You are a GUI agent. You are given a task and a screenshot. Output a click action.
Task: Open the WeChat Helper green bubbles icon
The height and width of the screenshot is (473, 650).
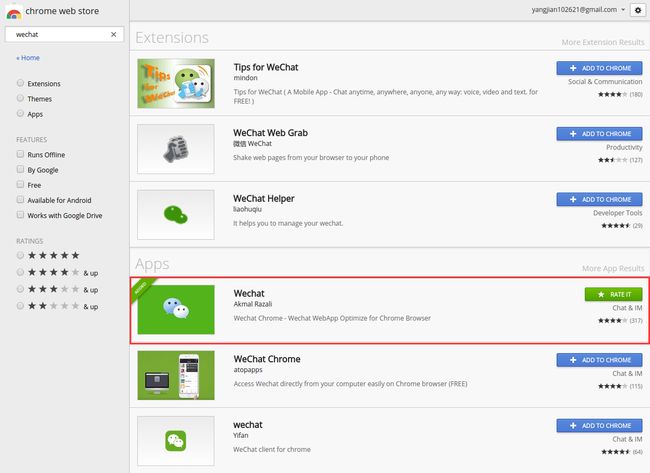[x=176, y=215]
